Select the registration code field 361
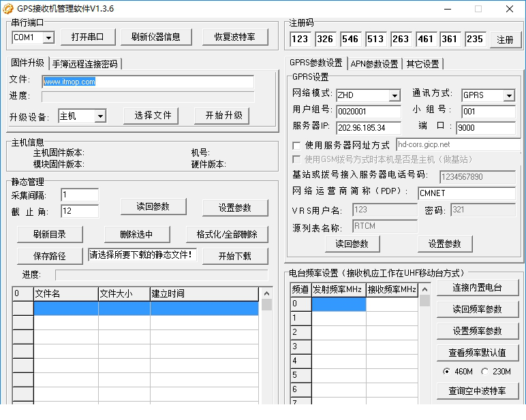Viewport: 526px width, 420px height. click(450, 39)
